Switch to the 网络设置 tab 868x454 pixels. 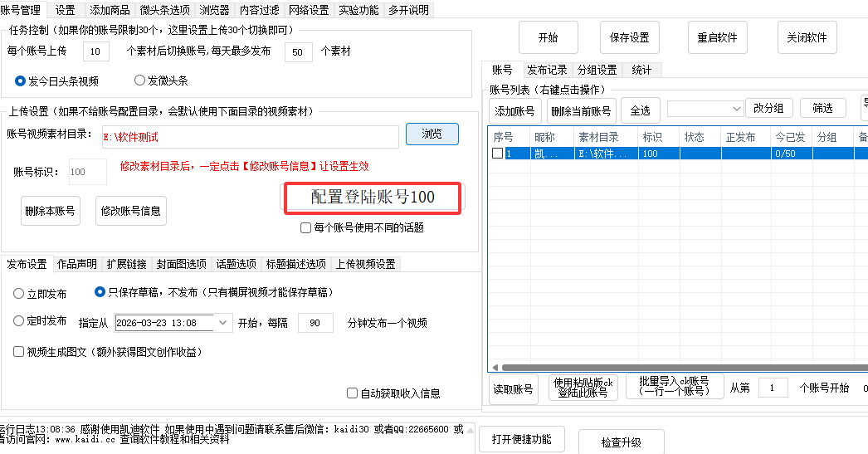[x=309, y=10]
